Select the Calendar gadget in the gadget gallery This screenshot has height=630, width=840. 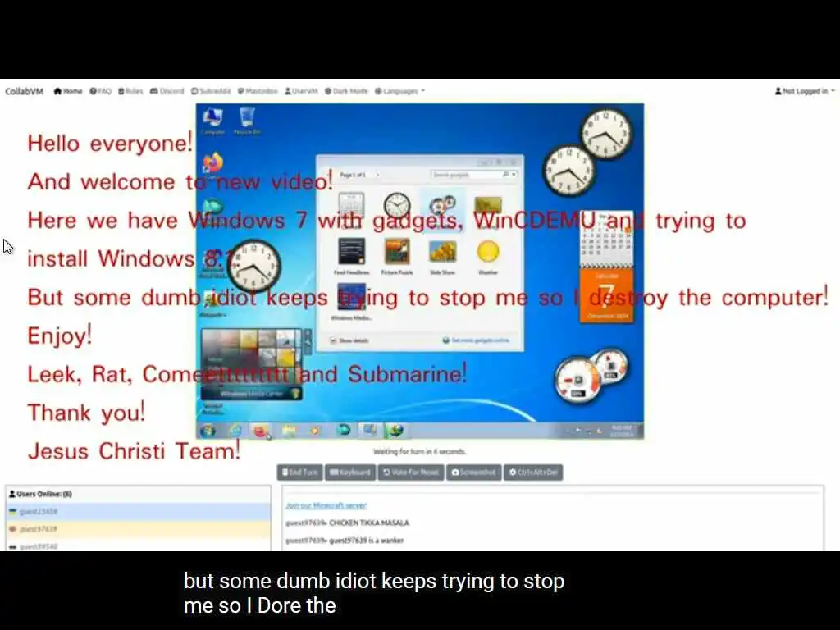tap(351, 207)
